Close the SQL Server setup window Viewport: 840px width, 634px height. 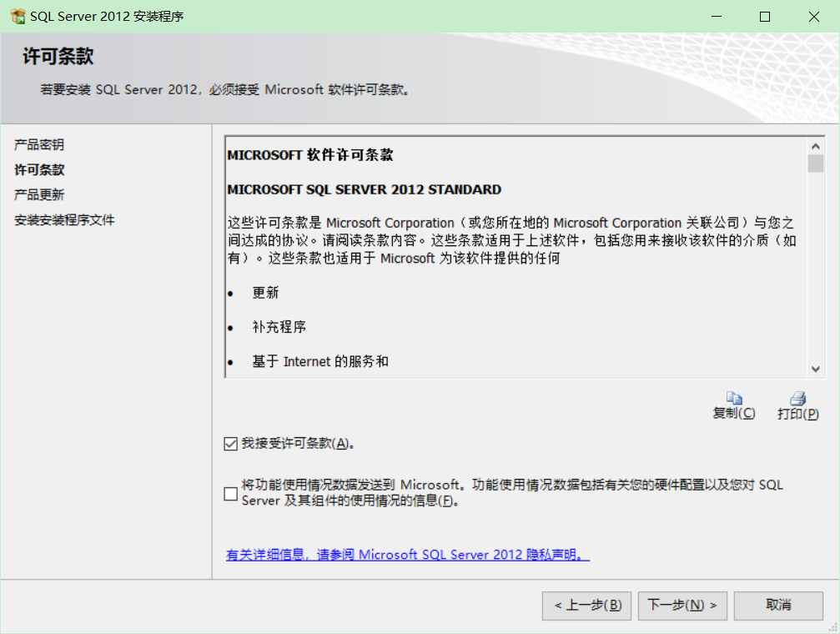click(x=814, y=17)
